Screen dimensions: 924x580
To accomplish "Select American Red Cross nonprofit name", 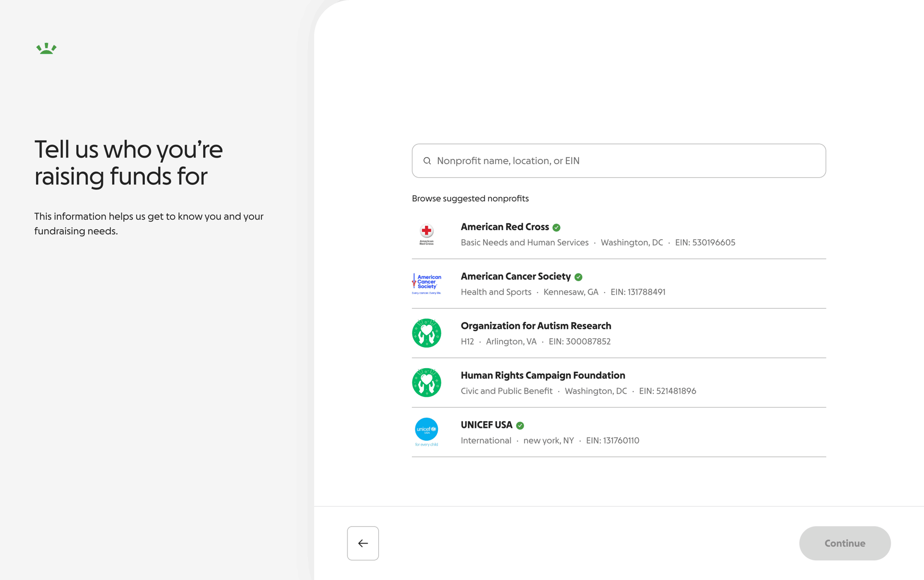I will [x=504, y=227].
